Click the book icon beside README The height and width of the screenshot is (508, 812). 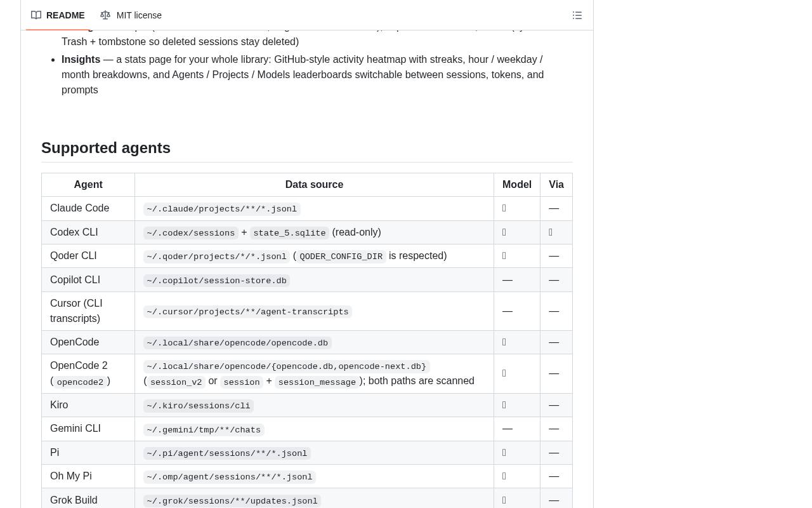pyautogui.click(x=36, y=15)
